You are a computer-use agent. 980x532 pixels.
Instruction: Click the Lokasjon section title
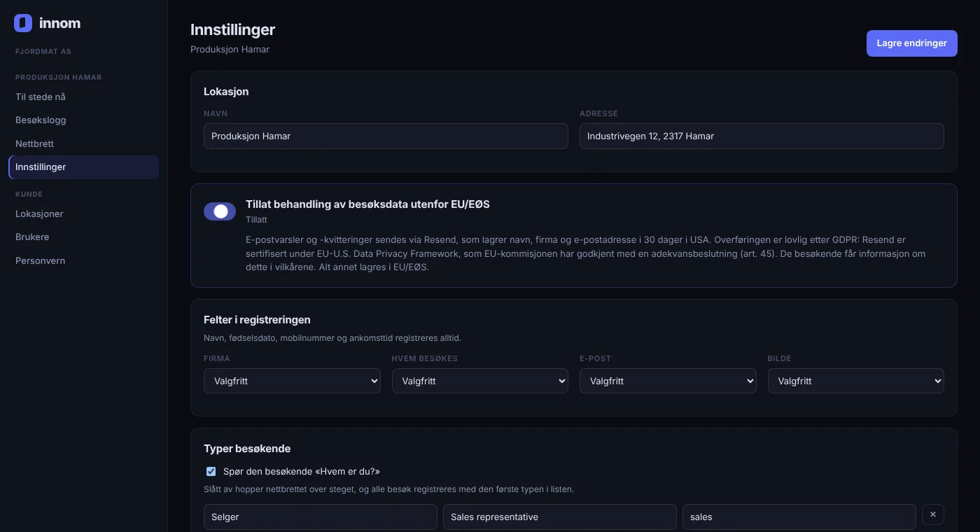[x=226, y=92]
